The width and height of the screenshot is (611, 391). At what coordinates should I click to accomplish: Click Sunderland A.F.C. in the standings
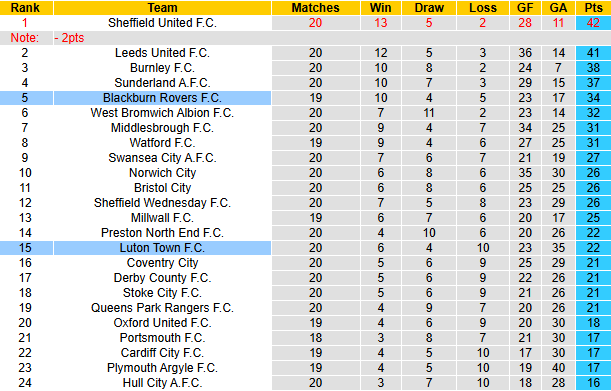[x=162, y=83]
